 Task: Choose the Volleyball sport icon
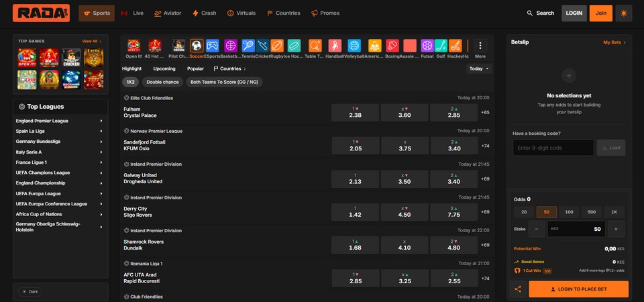click(x=354, y=46)
